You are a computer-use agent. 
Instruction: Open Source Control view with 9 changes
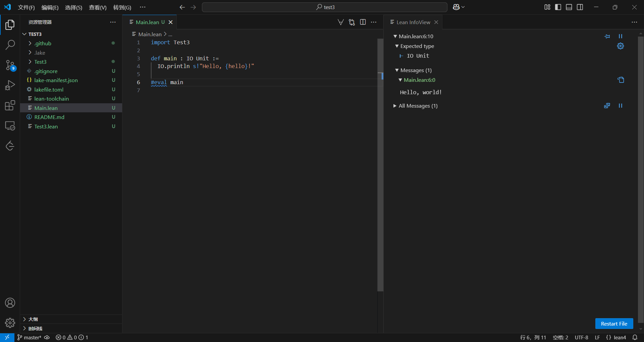click(10, 65)
